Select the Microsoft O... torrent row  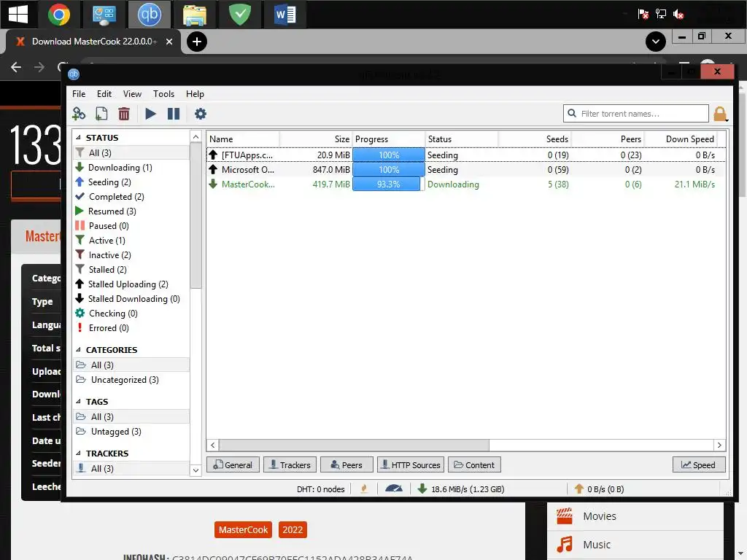(466, 170)
